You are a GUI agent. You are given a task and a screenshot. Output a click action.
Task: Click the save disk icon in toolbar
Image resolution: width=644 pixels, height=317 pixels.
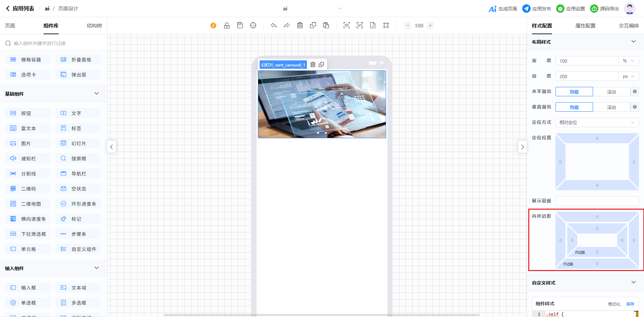point(240,25)
